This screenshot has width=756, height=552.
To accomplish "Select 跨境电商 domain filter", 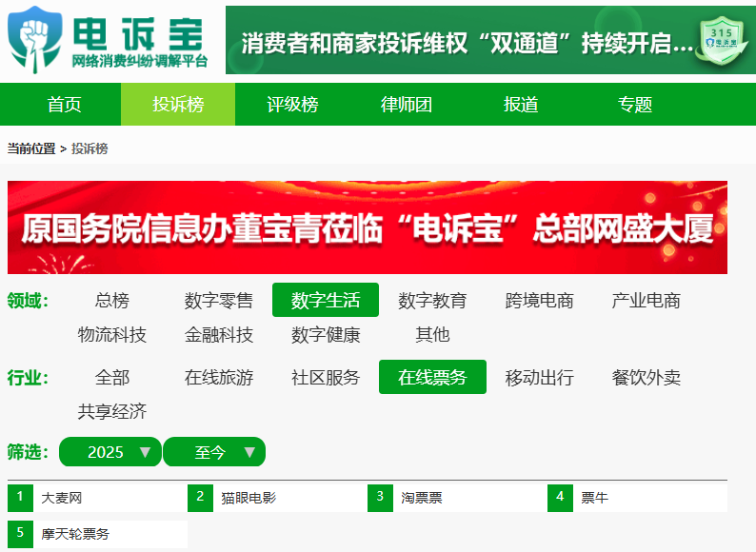I will [539, 301].
